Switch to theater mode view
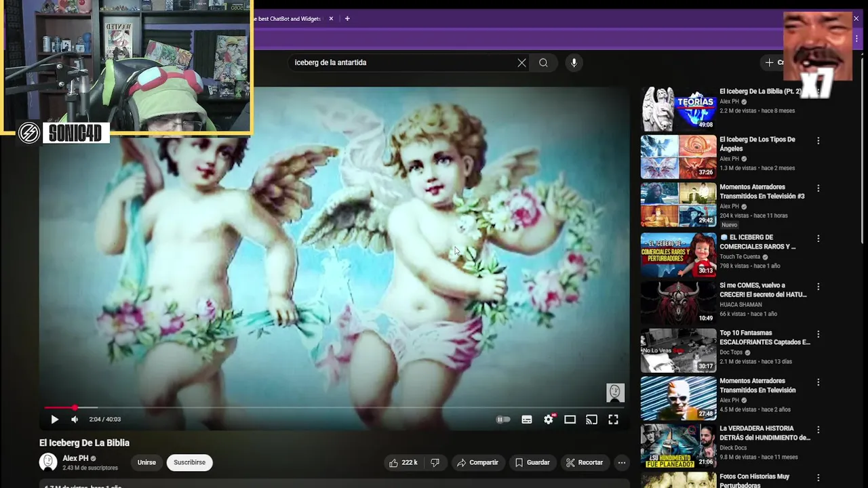 570,420
